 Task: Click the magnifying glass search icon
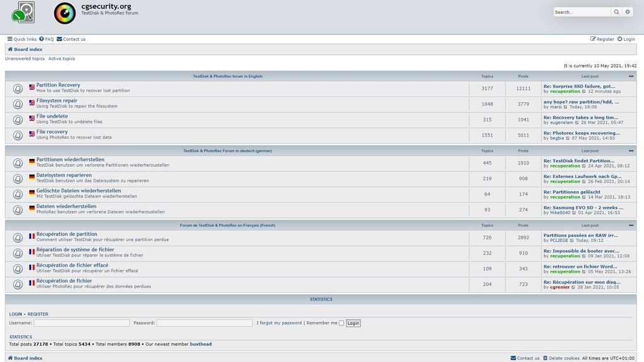616,11
